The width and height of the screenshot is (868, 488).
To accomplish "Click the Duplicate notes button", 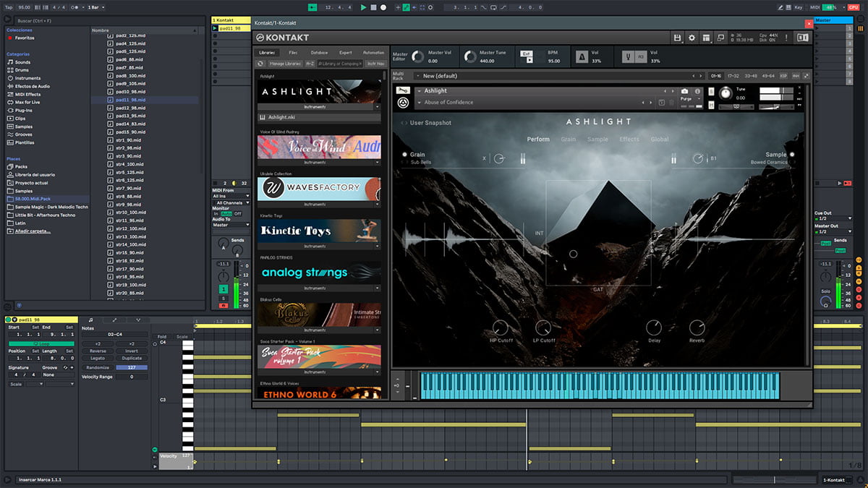I will pyautogui.click(x=132, y=359).
